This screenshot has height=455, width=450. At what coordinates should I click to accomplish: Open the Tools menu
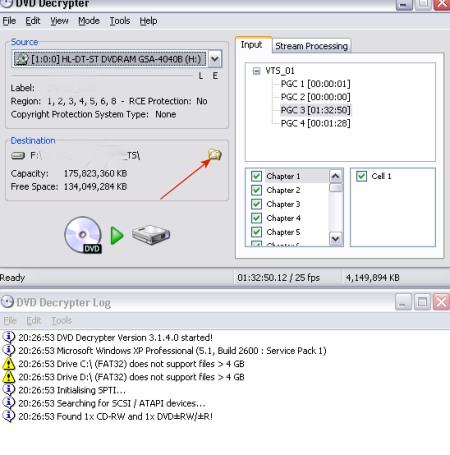click(120, 21)
